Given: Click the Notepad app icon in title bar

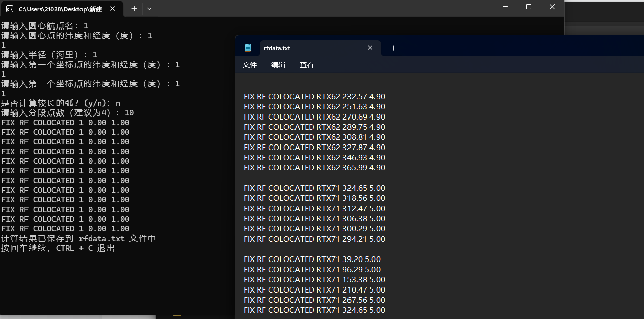Looking at the screenshot, I should click(x=248, y=48).
